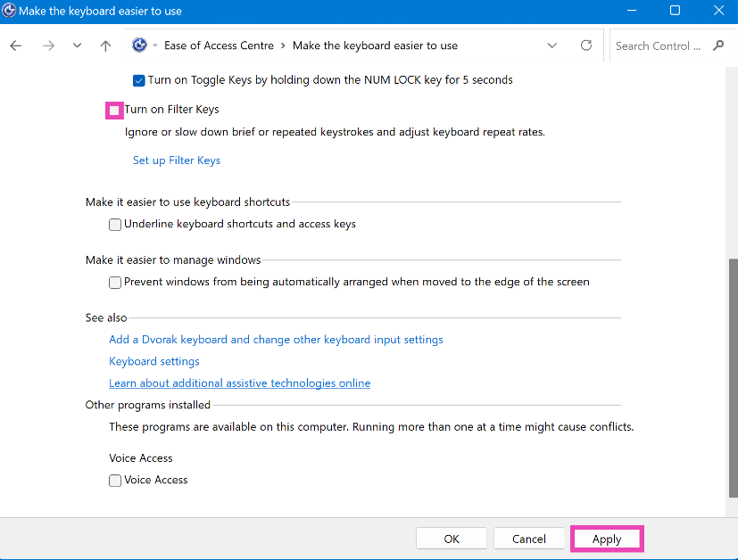The height and width of the screenshot is (560, 738).
Task: Tick the Voice Access checkbox
Action: pos(115,481)
